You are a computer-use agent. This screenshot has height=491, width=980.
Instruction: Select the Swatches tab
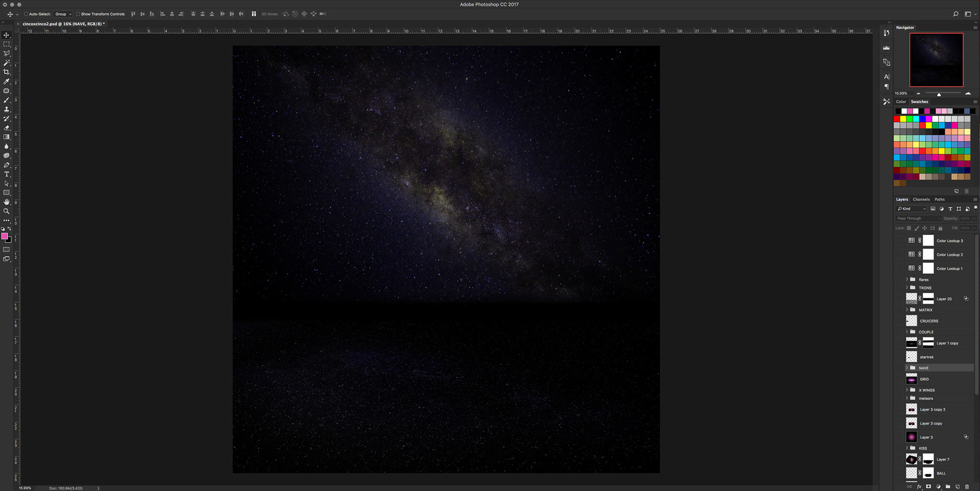tap(919, 102)
